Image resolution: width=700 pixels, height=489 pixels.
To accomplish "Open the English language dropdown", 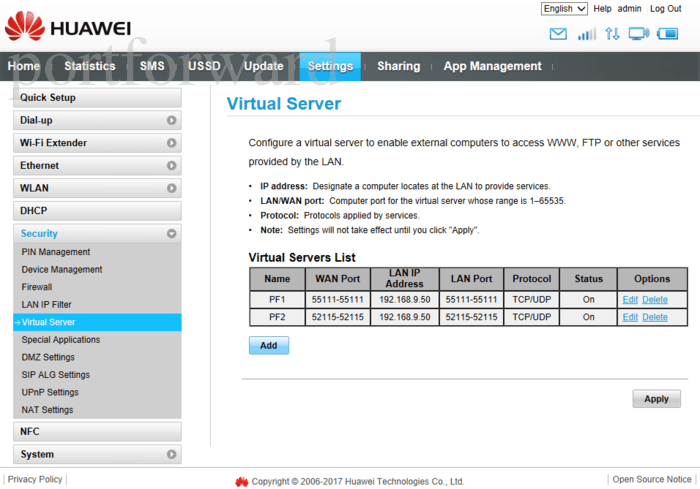I will click(x=564, y=8).
